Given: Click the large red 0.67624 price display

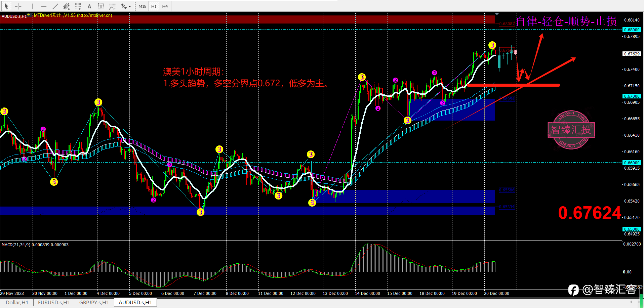Looking at the screenshot, I should pyautogui.click(x=590, y=213).
